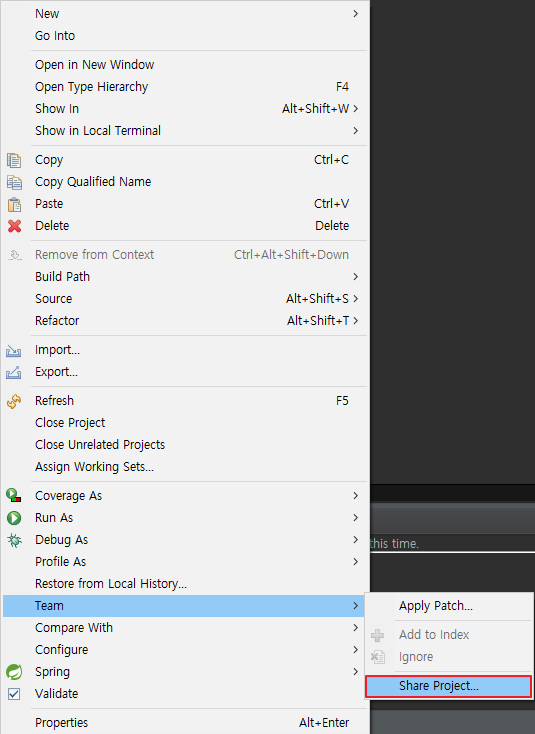Click the Coverage As label
Viewport: 535px width, 734px height.
coord(68,496)
